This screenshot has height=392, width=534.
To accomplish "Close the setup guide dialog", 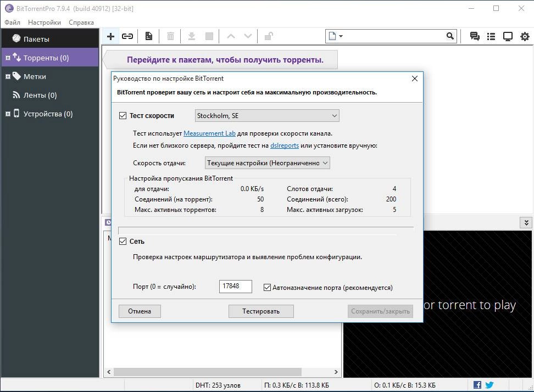I will tap(414, 79).
